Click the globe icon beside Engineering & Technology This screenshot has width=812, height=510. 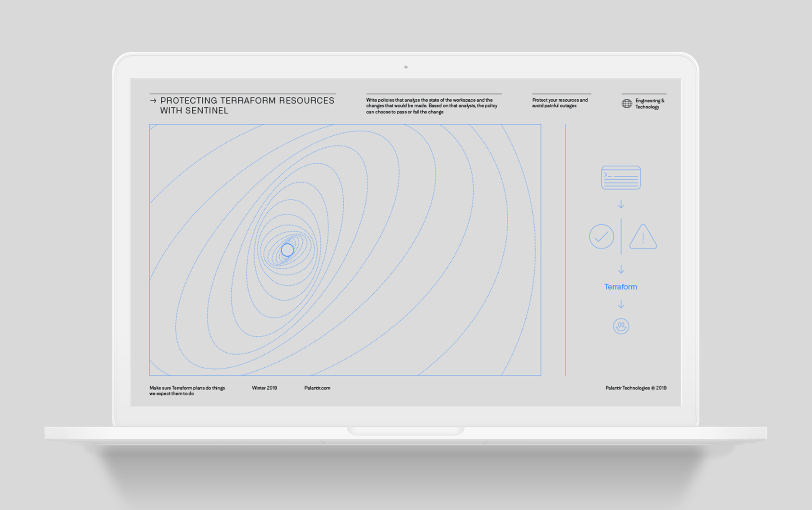pyautogui.click(x=627, y=104)
